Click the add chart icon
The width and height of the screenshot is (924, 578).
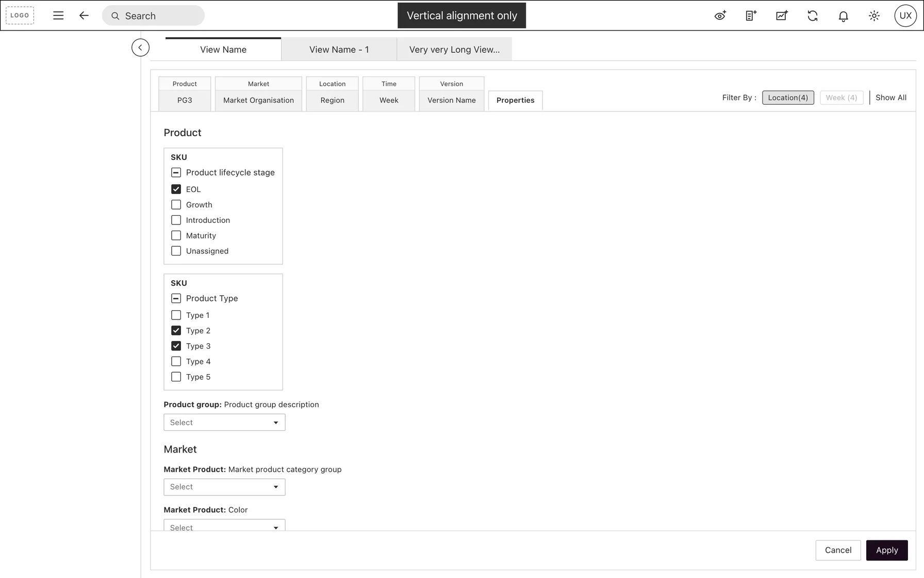pos(782,15)
